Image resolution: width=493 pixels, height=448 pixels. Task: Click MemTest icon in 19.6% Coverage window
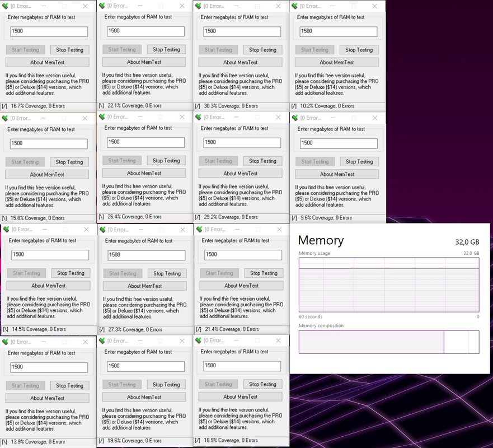pos(102,340)
